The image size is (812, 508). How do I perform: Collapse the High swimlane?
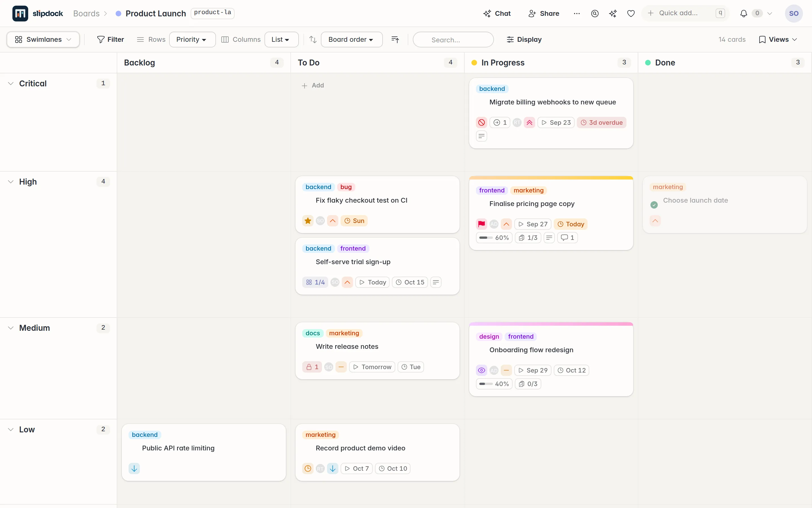pyautogui.click(x=11, y=182)
